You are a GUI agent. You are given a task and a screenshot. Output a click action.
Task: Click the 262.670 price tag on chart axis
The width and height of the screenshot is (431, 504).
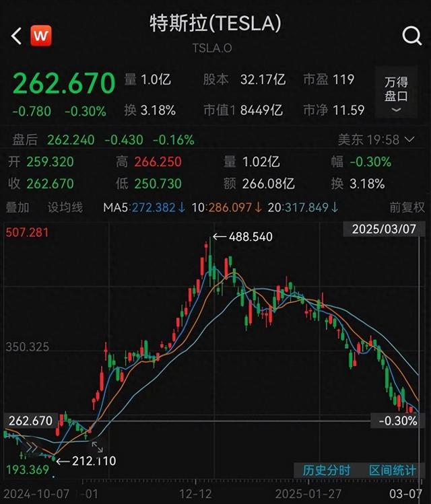coord(30,421)
